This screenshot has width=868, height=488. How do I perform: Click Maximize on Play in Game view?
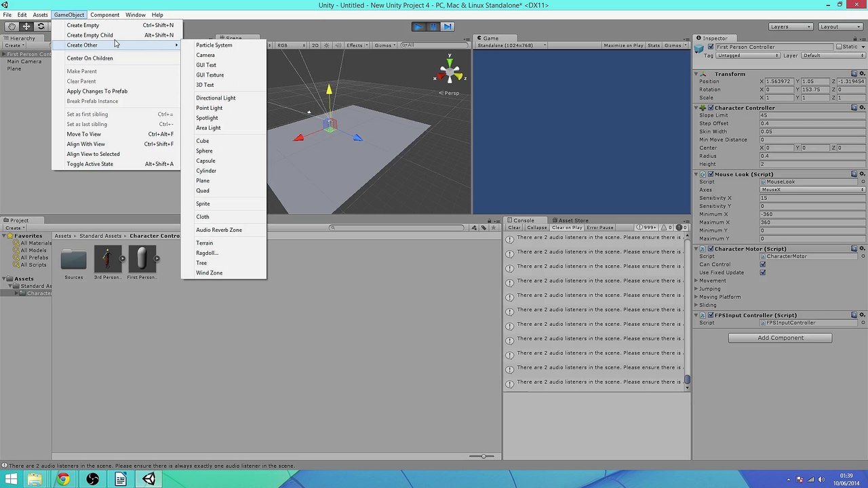click(623, 45)
